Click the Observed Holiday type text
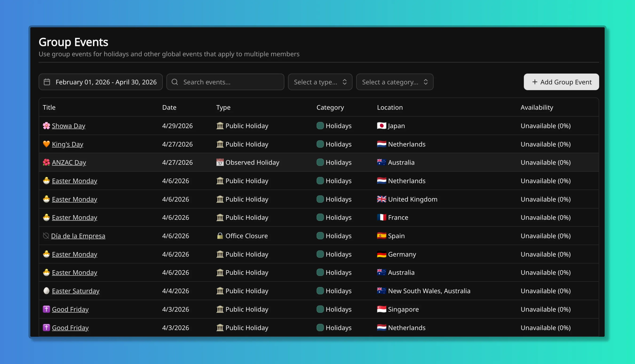This screenshot has height=364, width=635. [252, 162]
